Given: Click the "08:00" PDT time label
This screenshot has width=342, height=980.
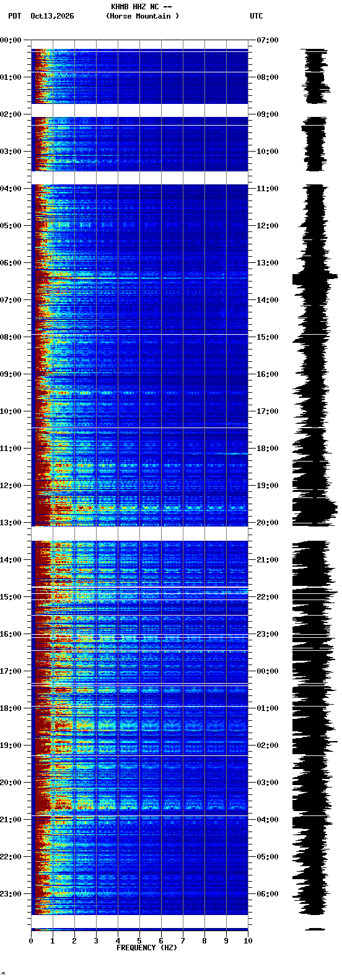Looking at the screenshot, I should coord(11,337).
